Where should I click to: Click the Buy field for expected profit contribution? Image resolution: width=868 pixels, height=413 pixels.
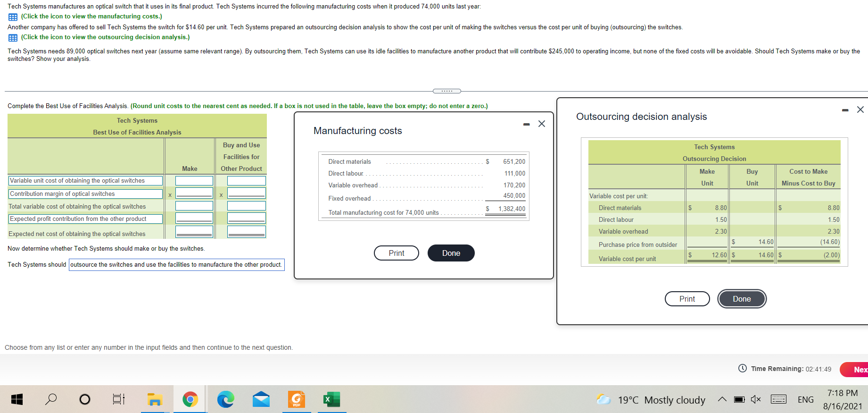pyautogui.click(x=247, y=218)
